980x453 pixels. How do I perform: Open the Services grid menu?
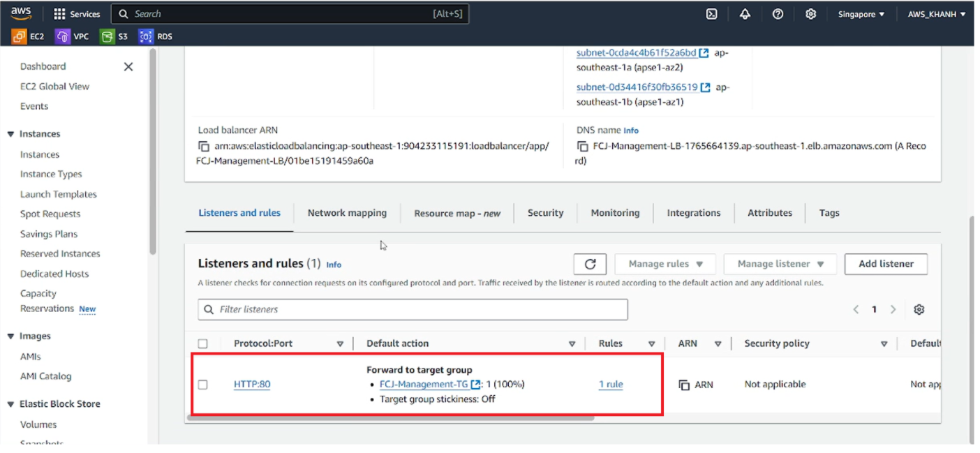[x=77, y=14]
